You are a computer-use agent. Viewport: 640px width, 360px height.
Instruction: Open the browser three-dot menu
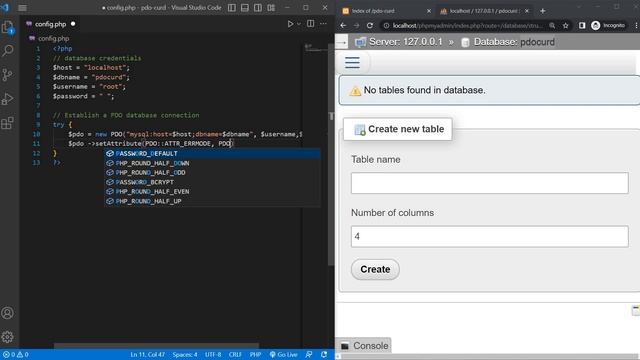tap(636, 25)
